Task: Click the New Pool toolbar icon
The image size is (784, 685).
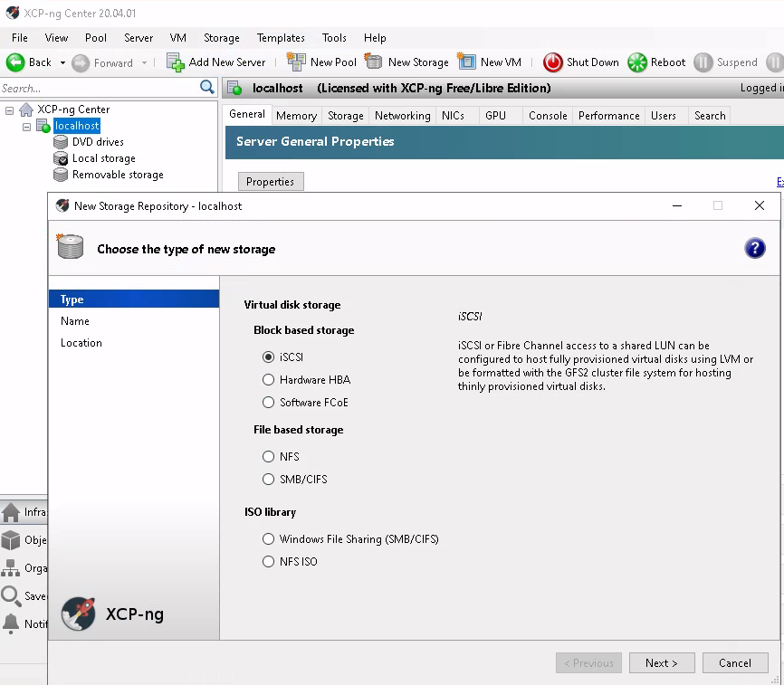Action: click(x=296, y=62)
